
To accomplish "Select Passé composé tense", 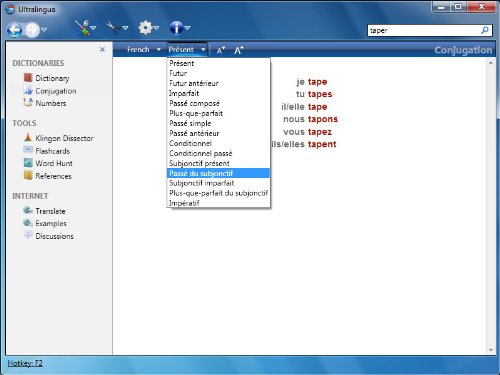I will pyautogui.click(x=218, y=103).
